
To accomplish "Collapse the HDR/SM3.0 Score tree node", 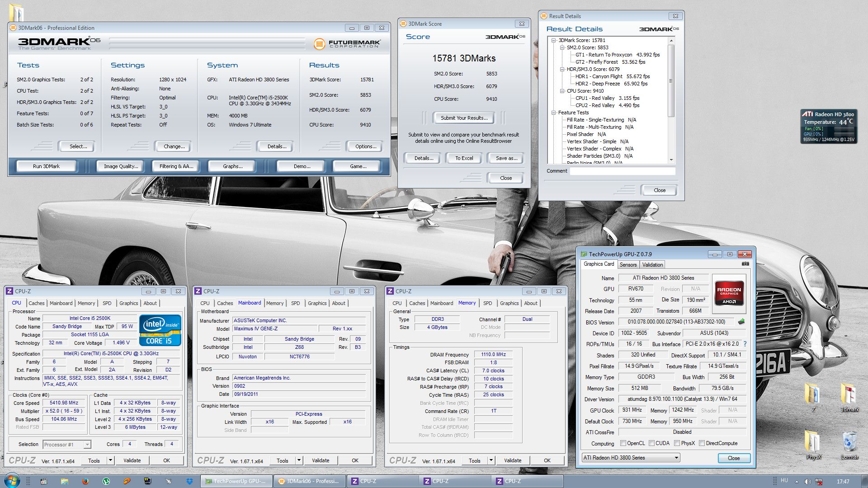I will click(x=562, y=69).
